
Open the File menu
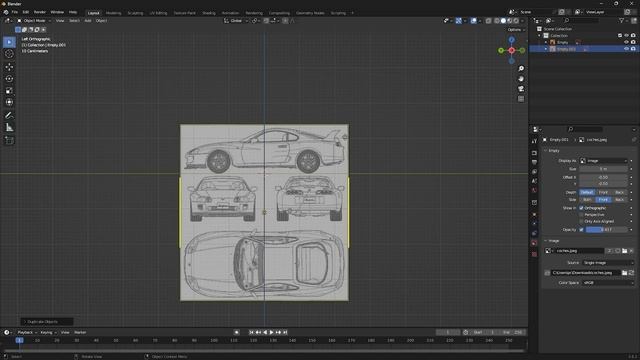point(15,12)
